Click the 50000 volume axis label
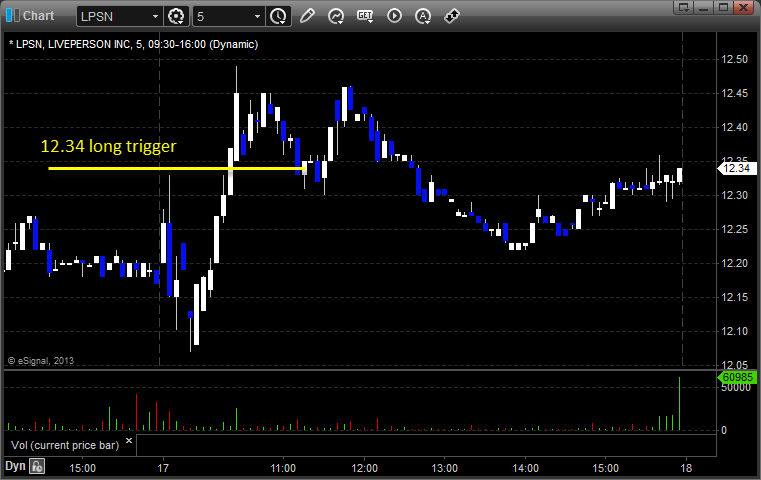The width and height of the screenshot is (761, 480). tap(736, 388)
